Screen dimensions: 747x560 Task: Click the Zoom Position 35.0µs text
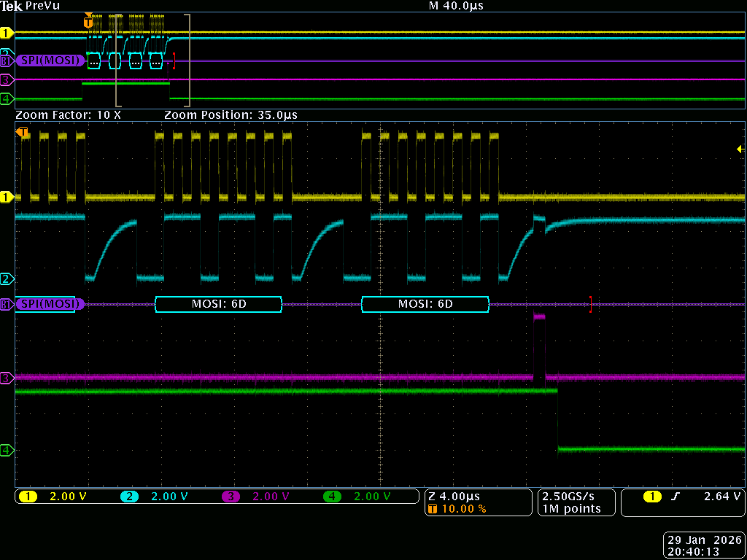pos(231,115)
